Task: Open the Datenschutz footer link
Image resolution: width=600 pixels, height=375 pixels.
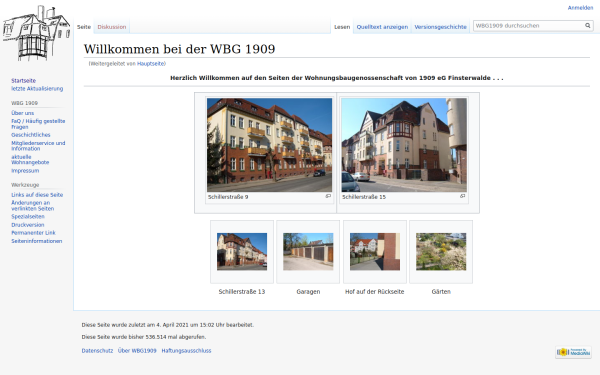Action: click(x=97, y=351)
